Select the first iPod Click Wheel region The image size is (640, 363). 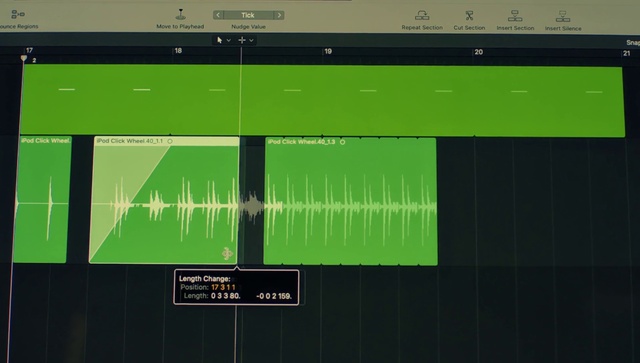pyautogui.click(x=42, y=199)
